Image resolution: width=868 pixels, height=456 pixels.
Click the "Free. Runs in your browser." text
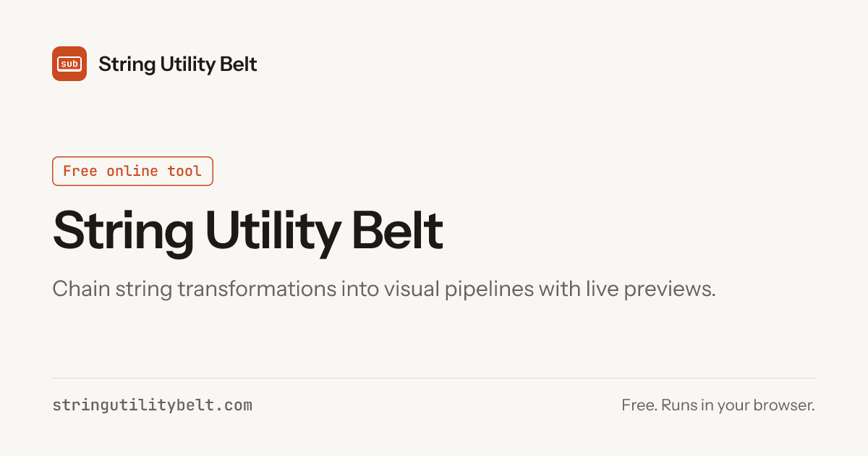tap(718, 405)
